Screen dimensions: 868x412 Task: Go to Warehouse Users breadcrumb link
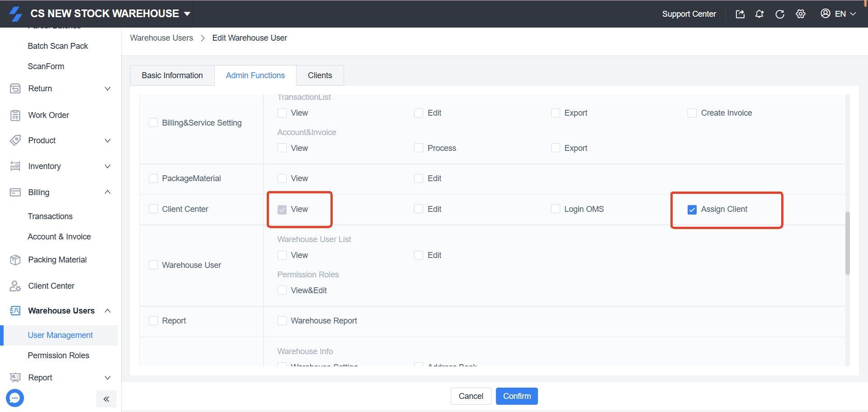(x=161, y=38)
